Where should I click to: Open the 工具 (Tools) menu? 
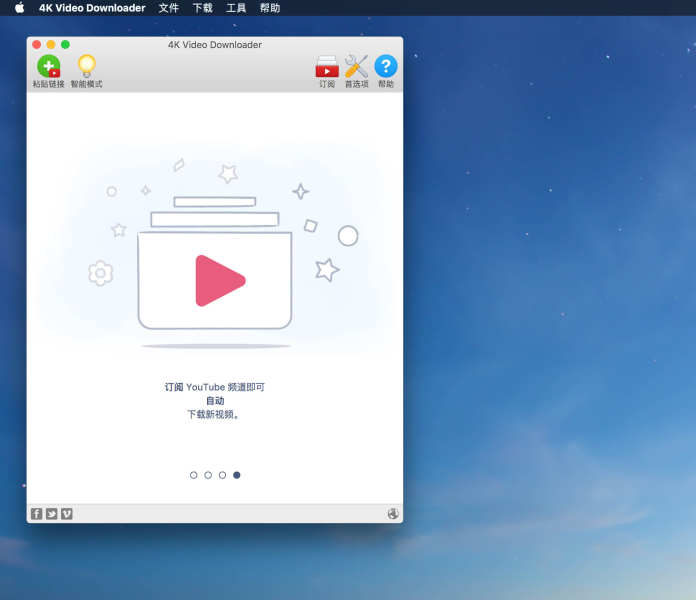236,8
